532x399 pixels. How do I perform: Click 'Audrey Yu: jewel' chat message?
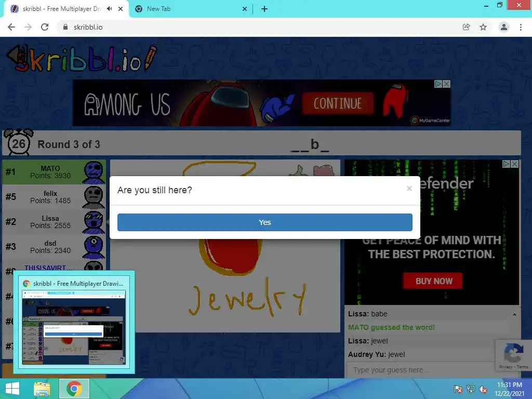click(376, 354)
